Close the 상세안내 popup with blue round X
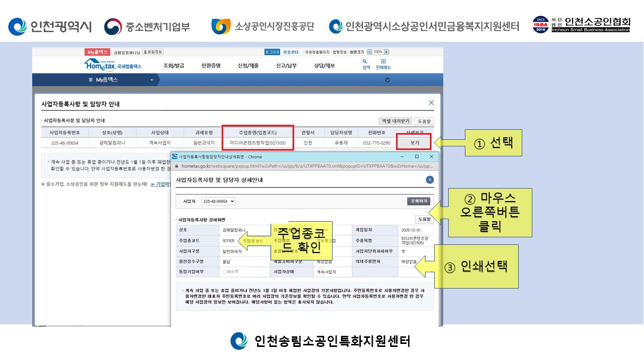This screenshot has width=644, height=362. (x=430, y=179)
